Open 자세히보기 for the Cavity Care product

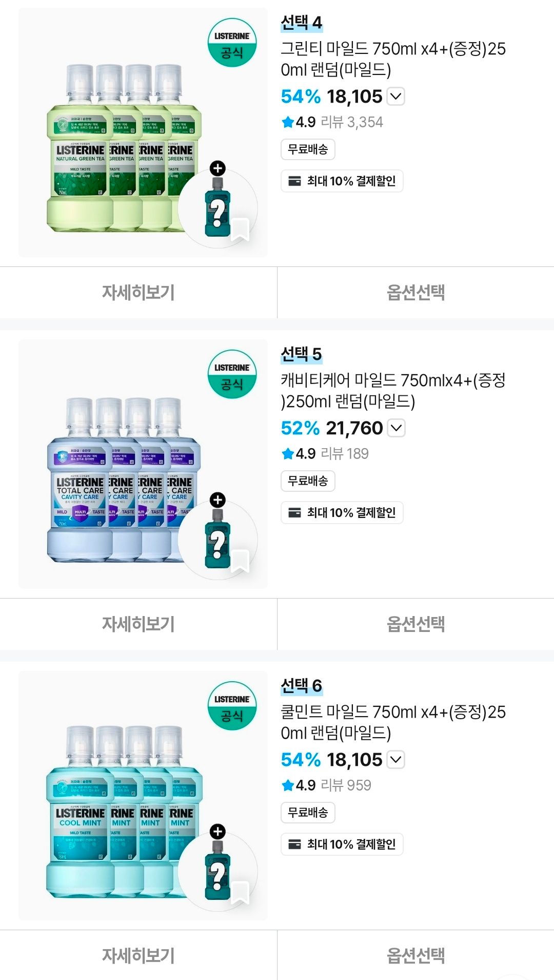tap(138, 624)
